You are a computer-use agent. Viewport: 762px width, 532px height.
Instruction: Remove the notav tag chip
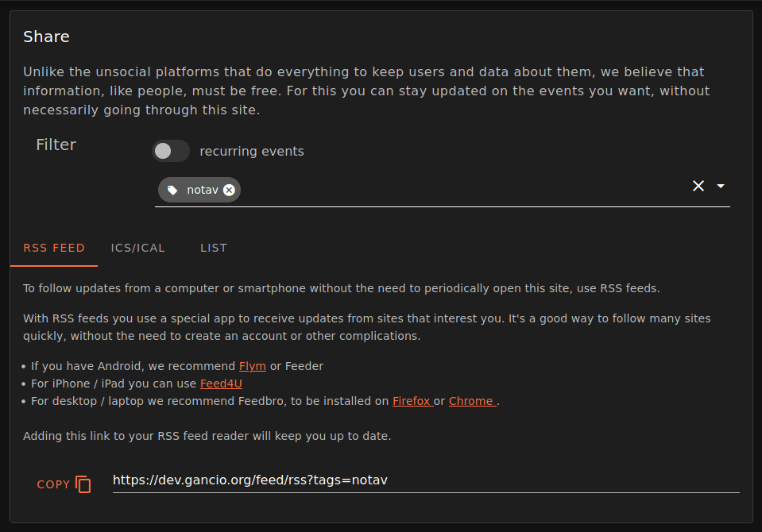click(x=229, y=190)
